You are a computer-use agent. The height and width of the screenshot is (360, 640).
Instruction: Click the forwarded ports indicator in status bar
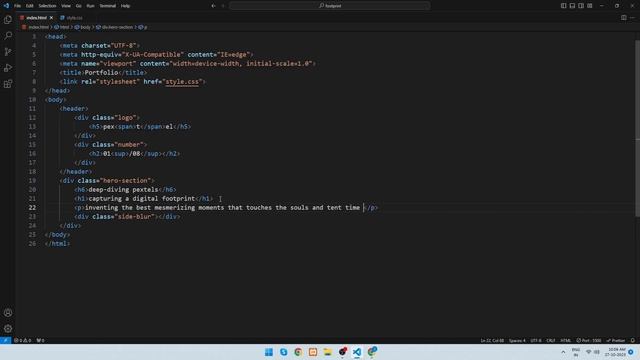pyautogui.click(x=40, y=340)
